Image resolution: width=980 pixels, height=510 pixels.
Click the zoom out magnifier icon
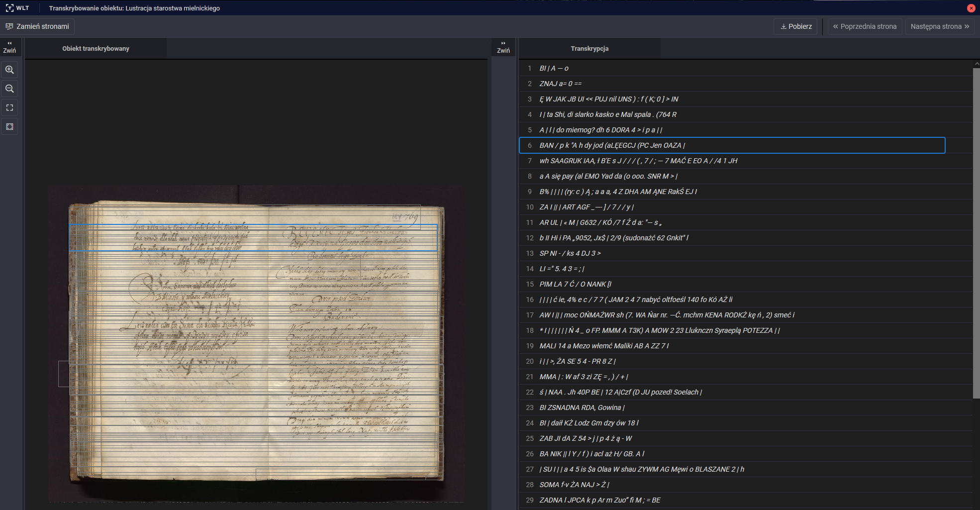[9, 89]
